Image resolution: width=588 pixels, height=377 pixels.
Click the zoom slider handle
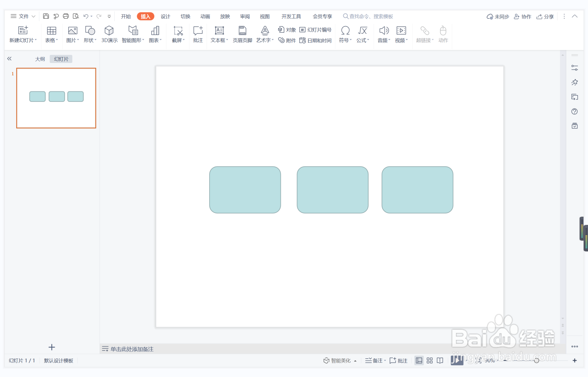[x=536, y=360]
